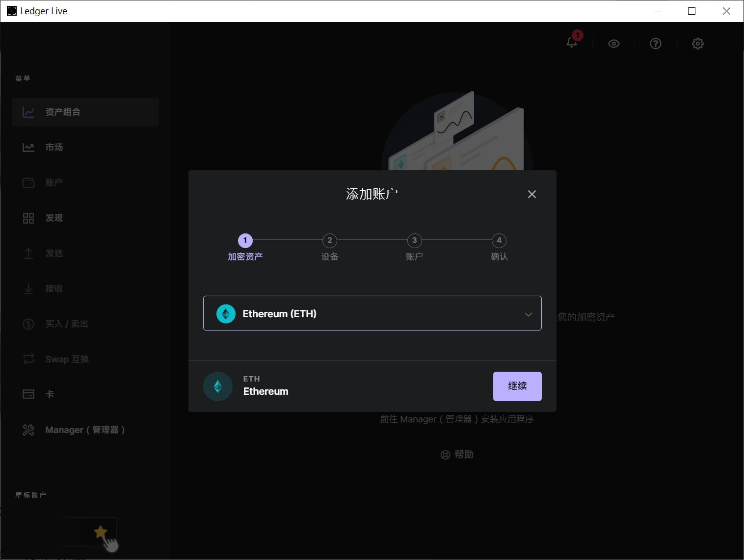Click the bold Ethereum name in the dialog footer
The image size is (744, 560).
pyautogui.click(x=266, y=391)
